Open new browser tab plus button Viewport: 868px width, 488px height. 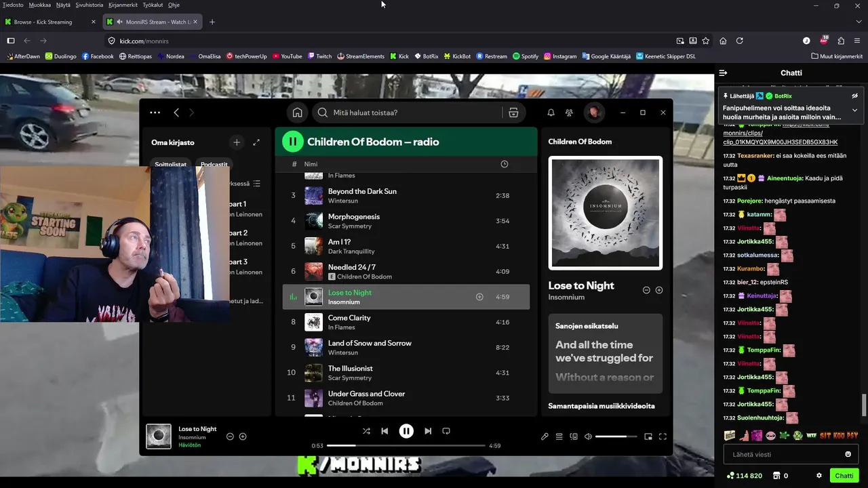point(212,22)
